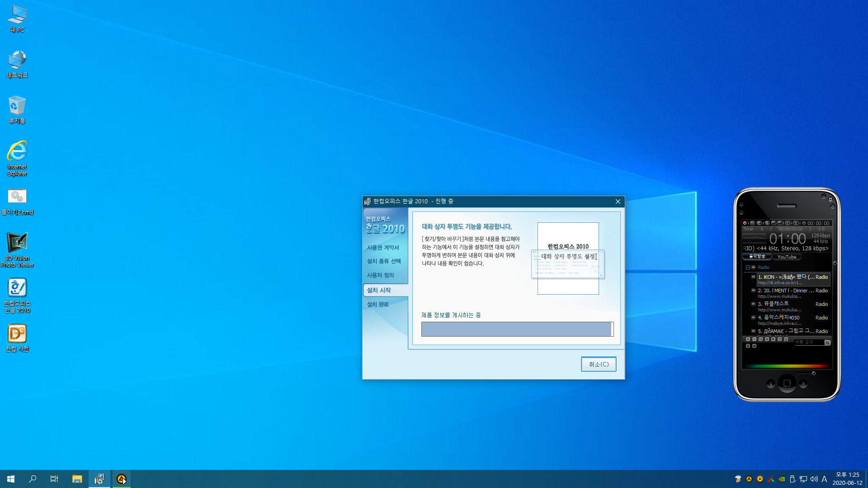Viewport: 868px width, 488px height.
Task: Select the 줄이기2.cmd file icon
Action: pos(17,202)
